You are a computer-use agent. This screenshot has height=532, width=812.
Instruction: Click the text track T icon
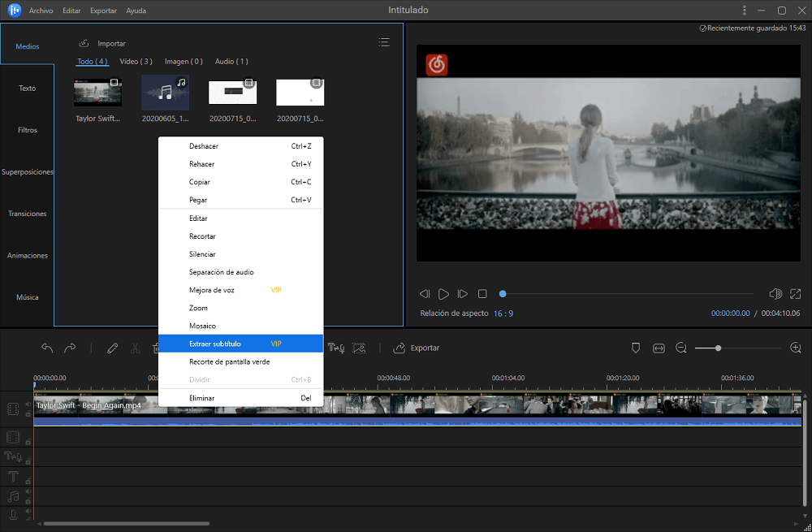[x=13, y=476]
